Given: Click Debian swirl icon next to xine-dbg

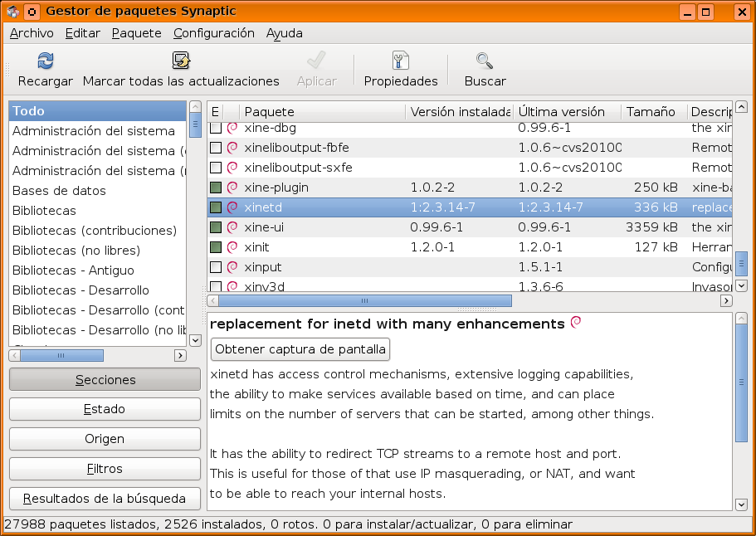Looking at the screenshot, I should [232, 128].
